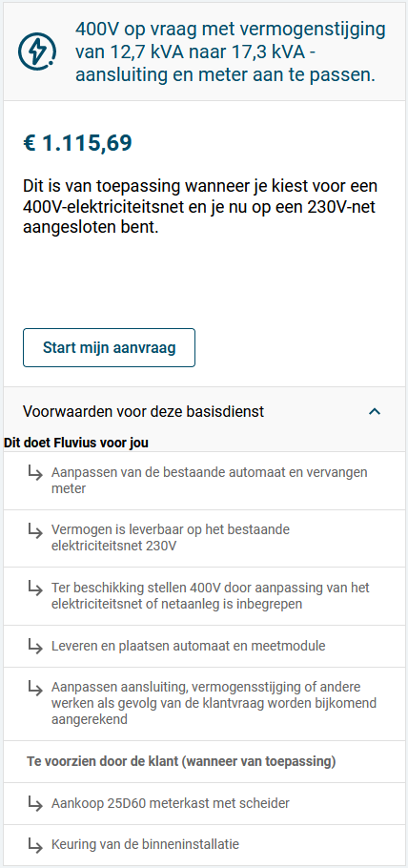Select item Leveren en plaatsen automaat en meetmodule

[x=188, y=646]
